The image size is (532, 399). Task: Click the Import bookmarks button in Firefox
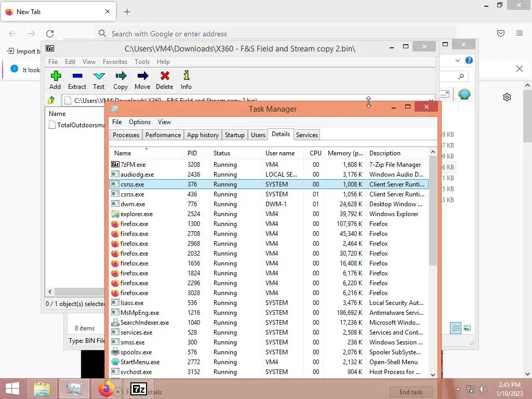point(23,51)
